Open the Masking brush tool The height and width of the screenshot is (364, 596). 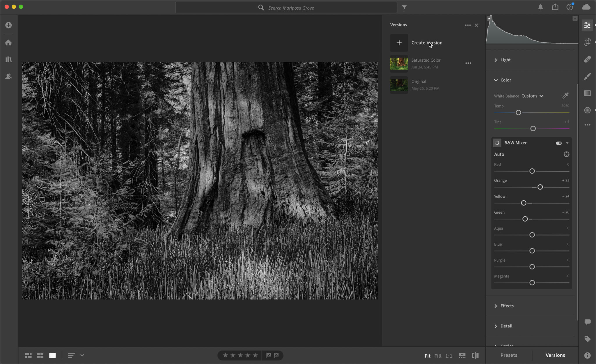point(587,76)
